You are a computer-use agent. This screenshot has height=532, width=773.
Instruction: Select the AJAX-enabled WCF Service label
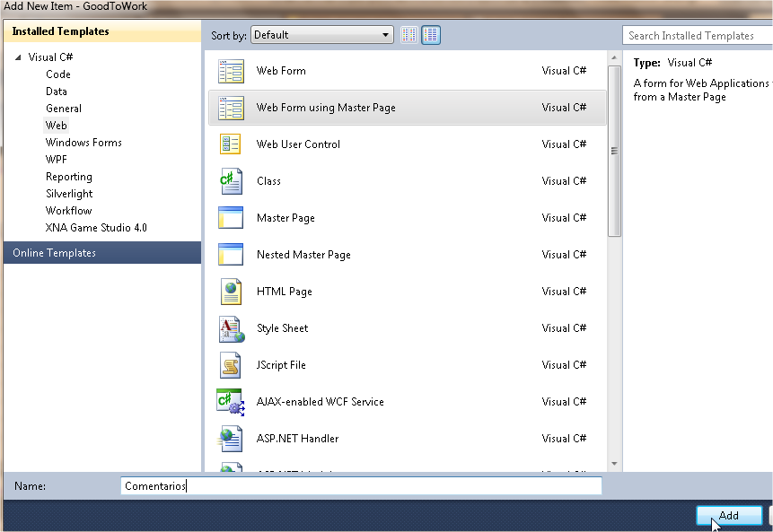click(x=320, y=402)
